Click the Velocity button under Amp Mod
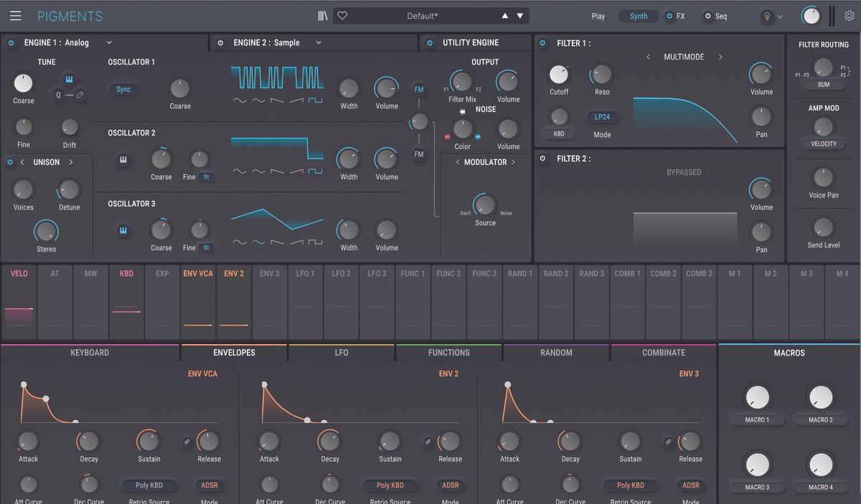The height and width of the screenshot is (504, 861). [x=823, y=143]
